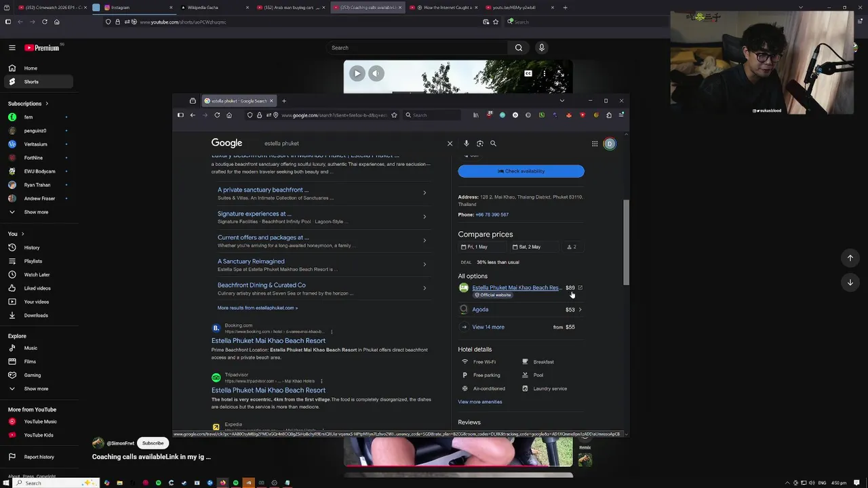Click Check availability button
Screen dimensions: 868x488
pyautogui.click(x=521, y=171)
